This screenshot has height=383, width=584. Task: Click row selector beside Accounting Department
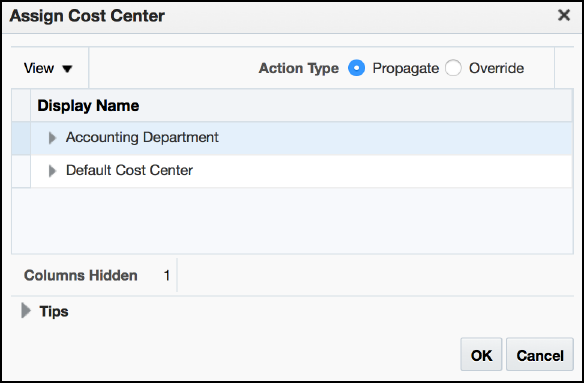click(x=21, y=138)
